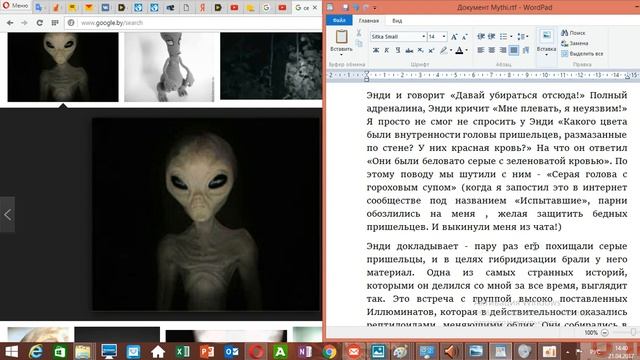This screenshot has width=640, height=360.
Task: Expand the Вставка insert dropdown arrow
Action: 546,54
